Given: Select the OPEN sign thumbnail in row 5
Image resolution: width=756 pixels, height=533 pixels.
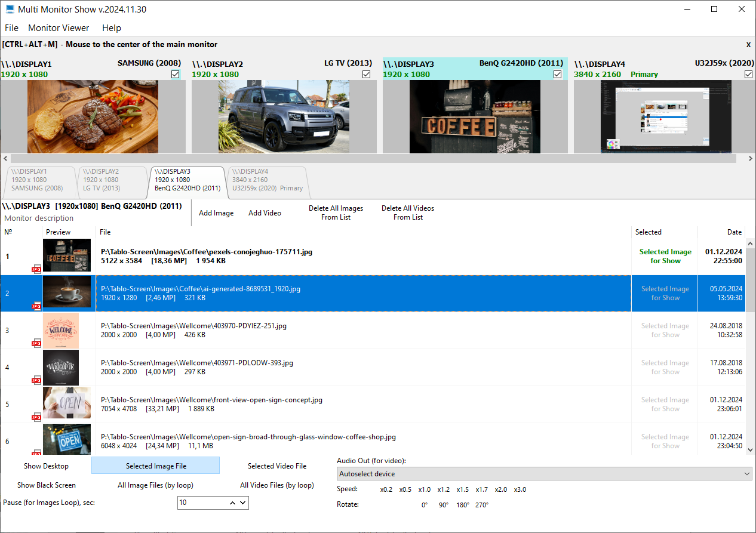Looking at the screenshot, I should coord(67,404).
